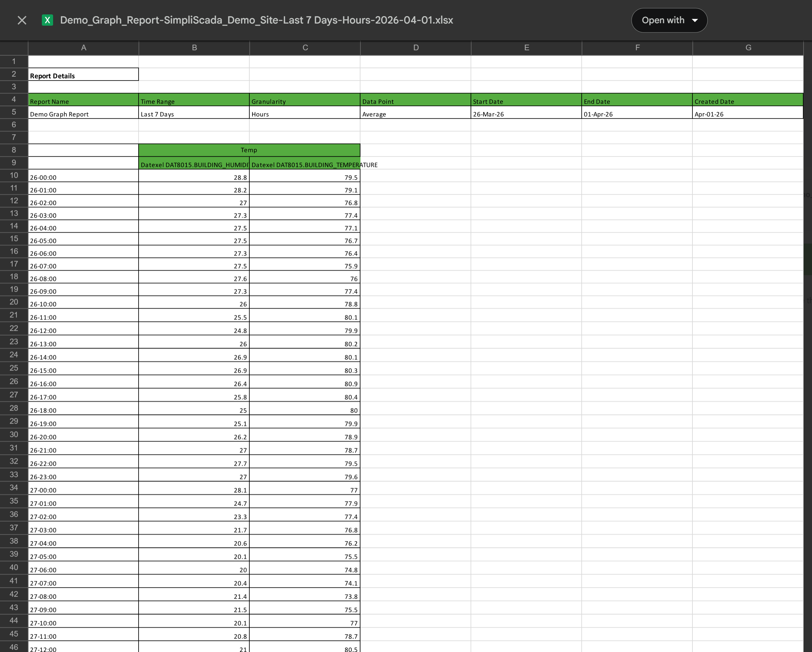Image resolution: width=812 pixels, height=652 pixels.
Task: Click the Granularity header cell
Action: click(x=305, y=100)
